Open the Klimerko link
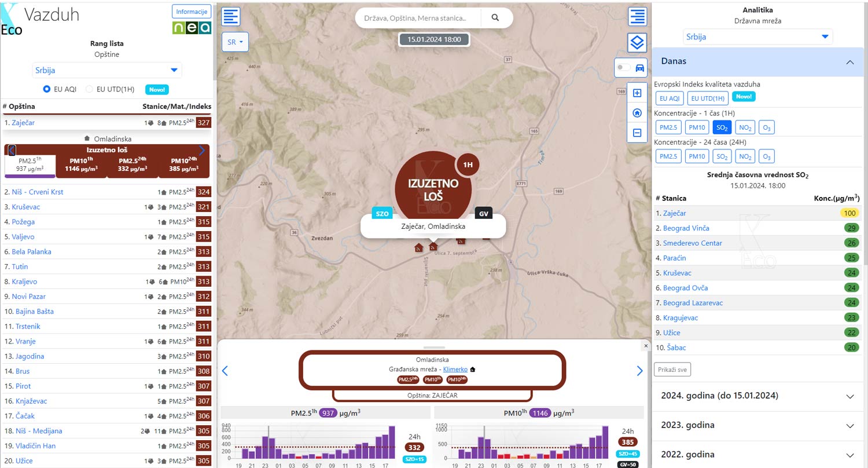 455,369
